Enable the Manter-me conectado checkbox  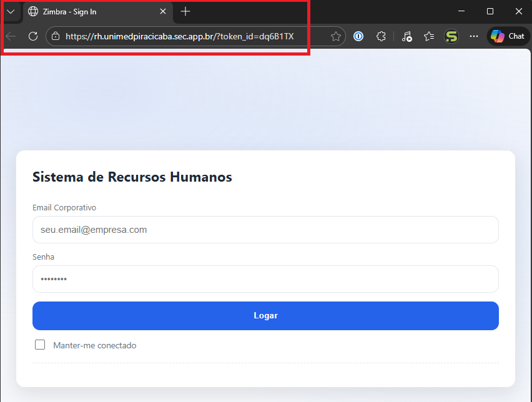click(x=40, y=345)
